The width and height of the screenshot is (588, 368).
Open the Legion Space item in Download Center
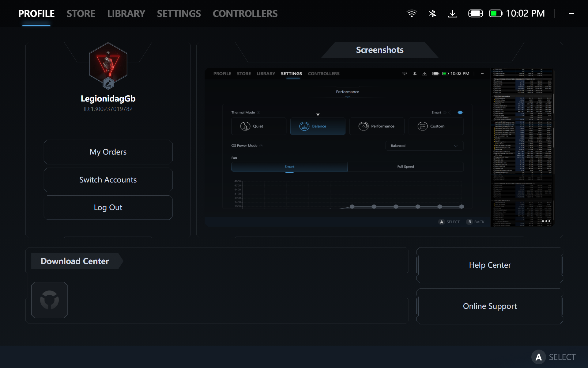[x=49, y=300]
